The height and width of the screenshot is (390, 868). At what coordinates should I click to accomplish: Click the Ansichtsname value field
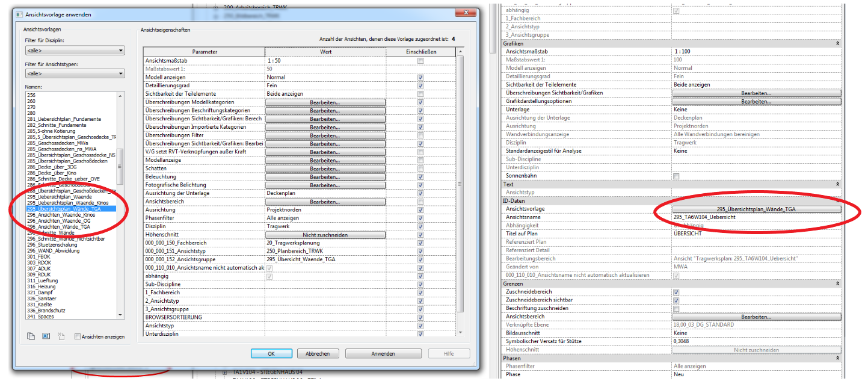756,217
